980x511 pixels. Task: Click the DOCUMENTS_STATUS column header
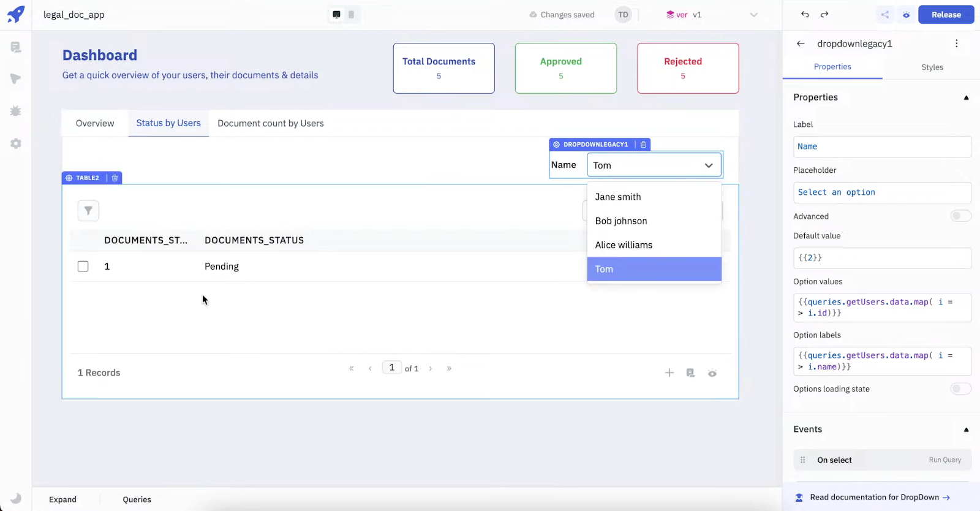pos(254,240)
